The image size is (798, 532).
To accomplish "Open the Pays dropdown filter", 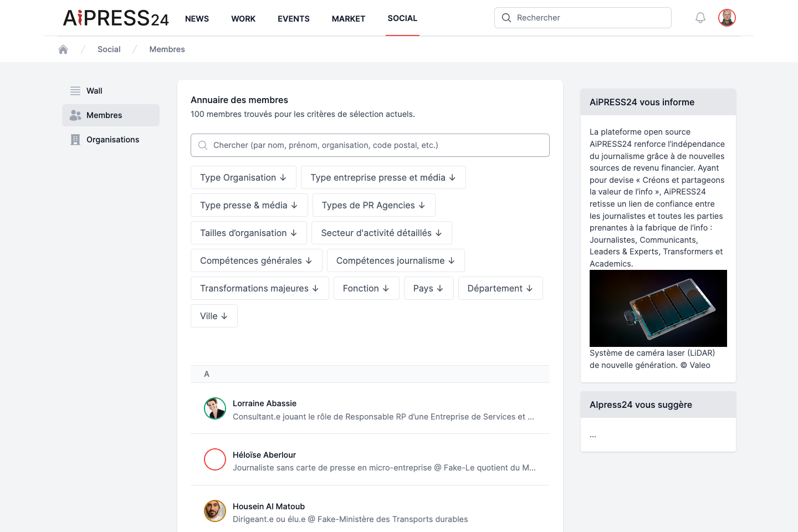I will tap(428, 288).
